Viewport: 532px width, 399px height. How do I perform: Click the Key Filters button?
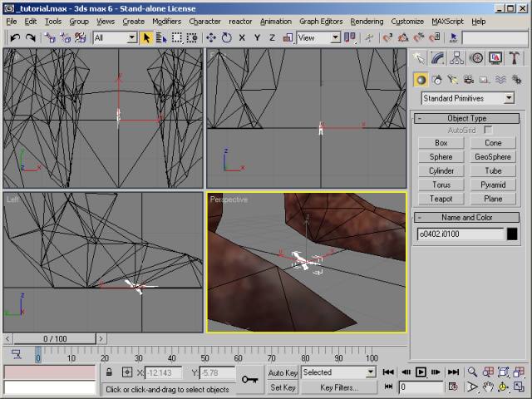[x=338, y=387]
